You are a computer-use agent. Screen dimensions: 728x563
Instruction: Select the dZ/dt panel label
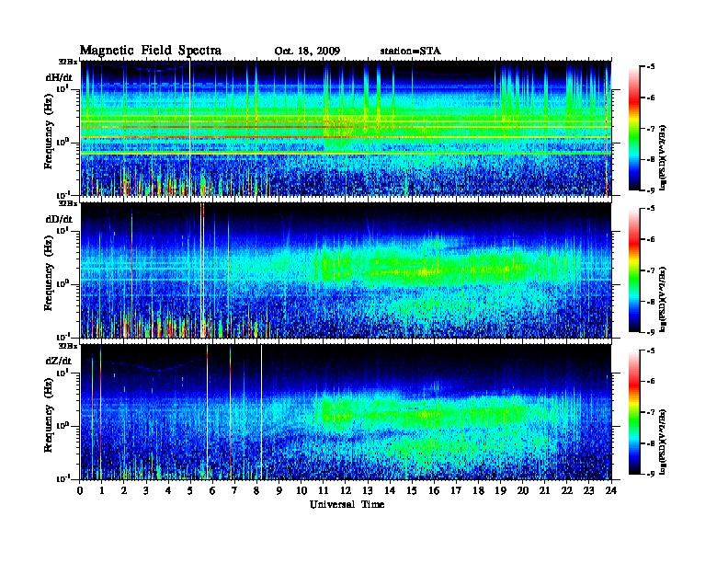click(x=59, y=361)
